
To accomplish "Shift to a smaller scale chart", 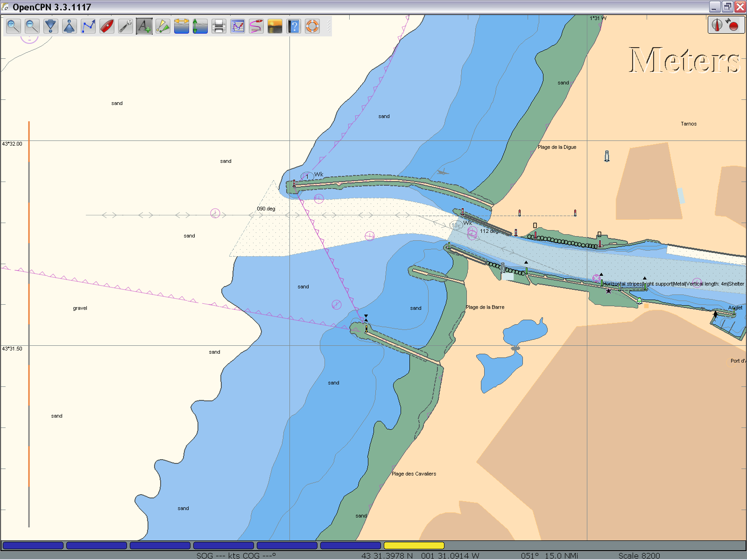I will [x=69, y=26].
